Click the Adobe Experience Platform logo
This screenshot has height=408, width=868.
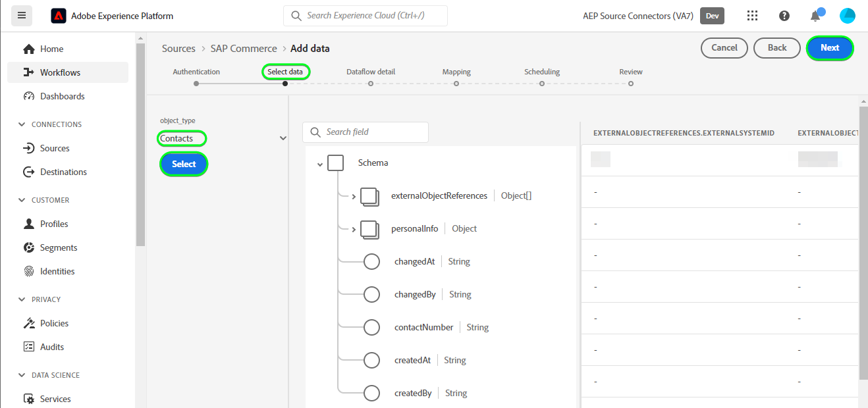pyautogui.click(x=59, y=16)
